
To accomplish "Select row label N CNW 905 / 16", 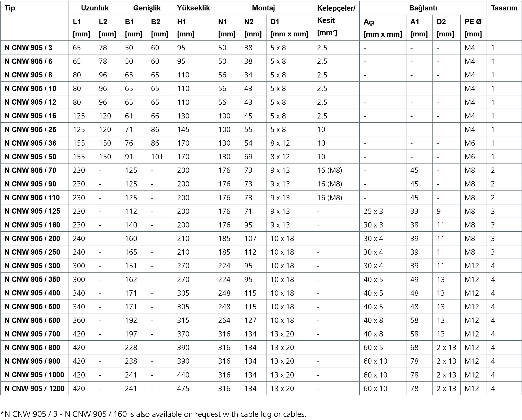I will pyautogui.click(x=30, y=116).
